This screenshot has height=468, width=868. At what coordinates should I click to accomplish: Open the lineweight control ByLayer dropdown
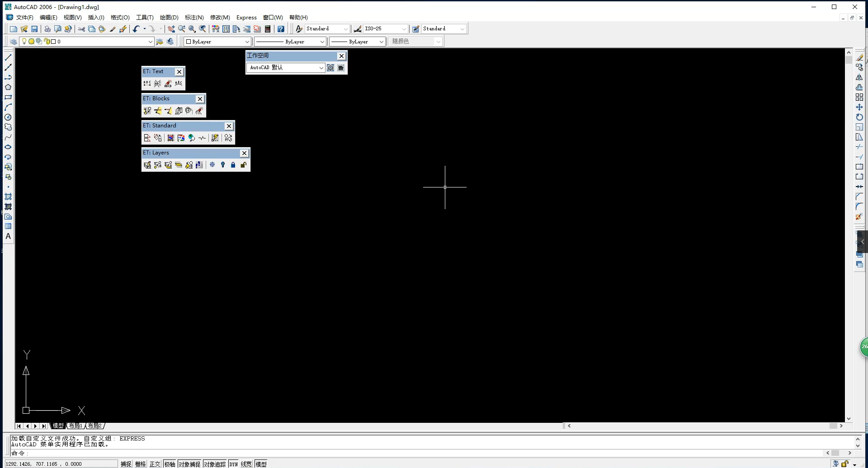coord(357,42)
